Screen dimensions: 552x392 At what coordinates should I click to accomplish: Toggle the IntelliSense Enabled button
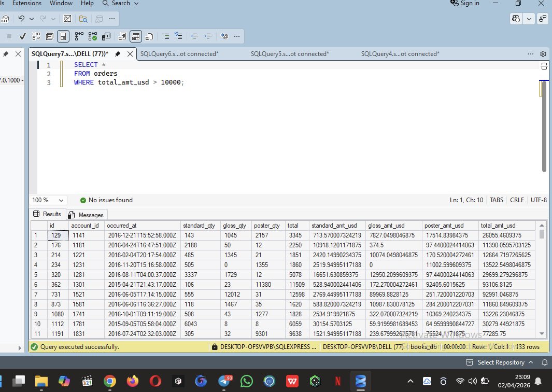[x=63, y=36]
